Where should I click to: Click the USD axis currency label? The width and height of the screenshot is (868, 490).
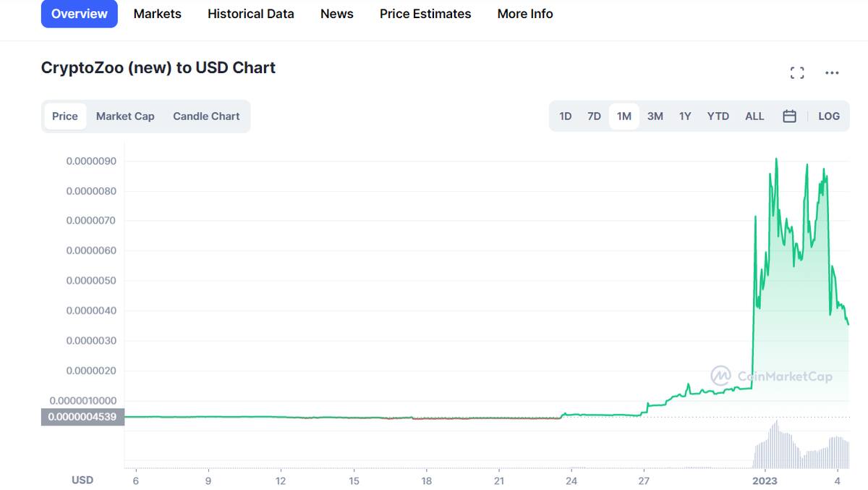click(x=82, y=480)
